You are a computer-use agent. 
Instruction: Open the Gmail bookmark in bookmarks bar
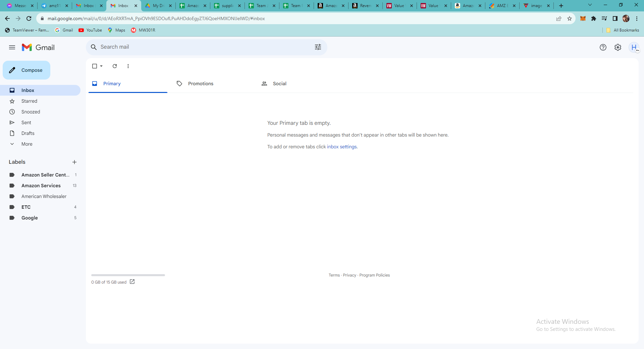(64, 30)
